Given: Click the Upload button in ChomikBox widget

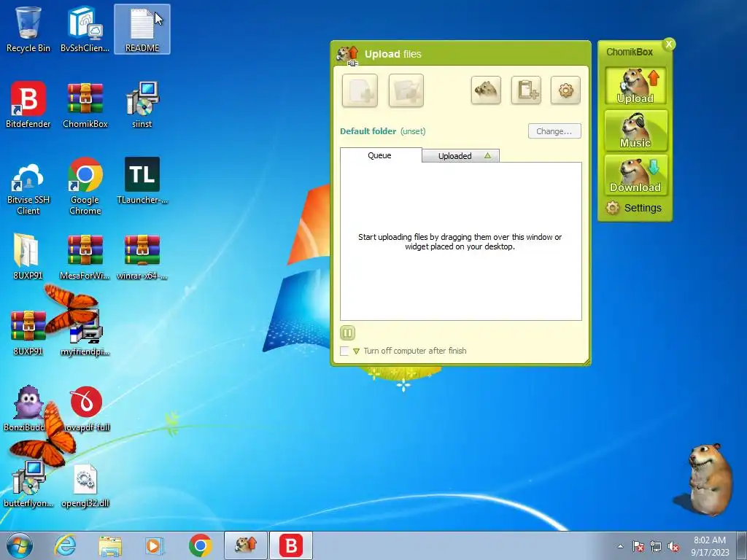Looking at the screenshot, I should 635,86.
